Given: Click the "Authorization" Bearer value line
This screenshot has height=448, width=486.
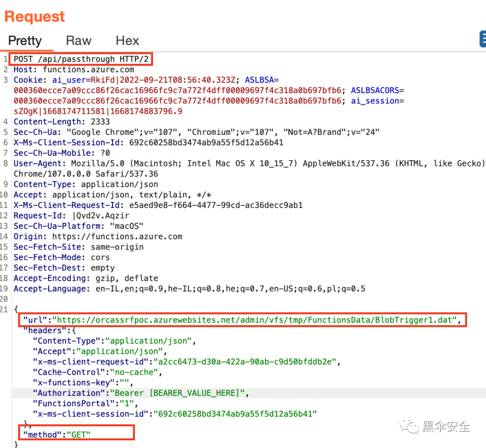Looking at the screenshot, I should click(x=141, y=393).
